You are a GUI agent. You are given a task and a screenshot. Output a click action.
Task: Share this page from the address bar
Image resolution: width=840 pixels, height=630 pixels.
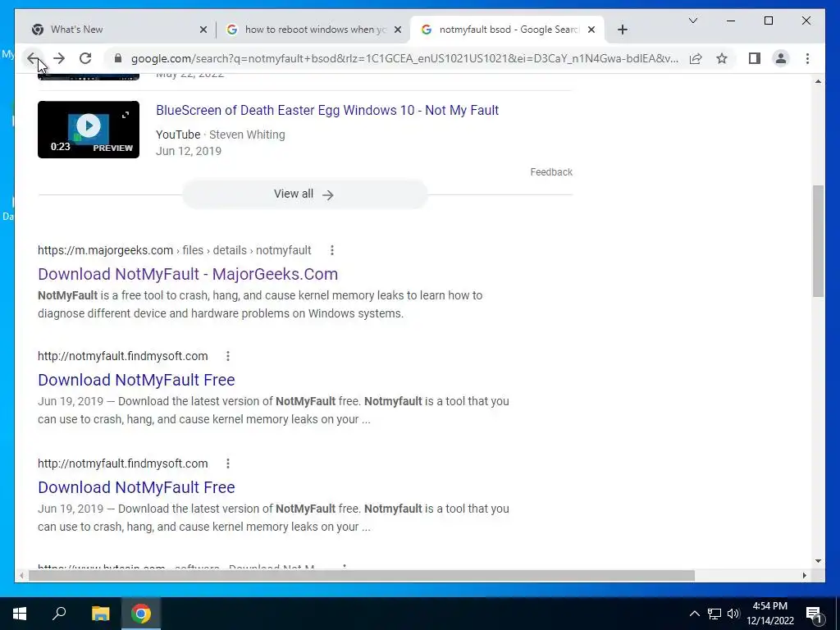tap(696, 58)
